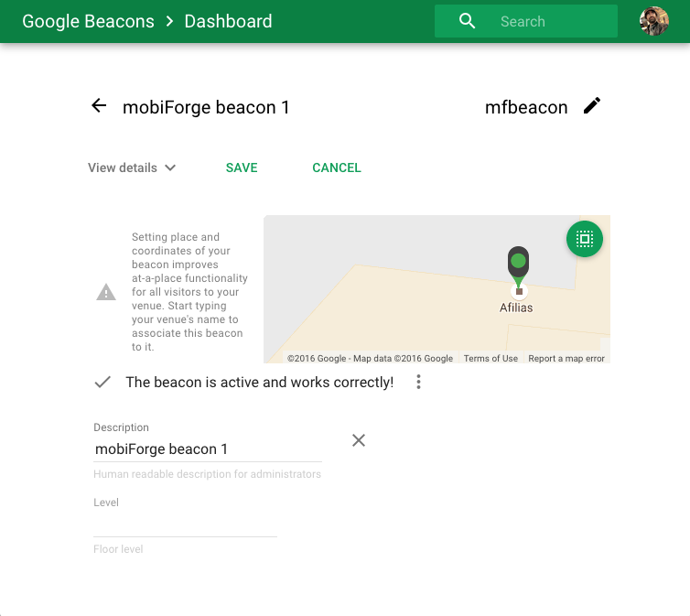
Task: Click the mfbeacon name text
Action: tap(526, 107)
